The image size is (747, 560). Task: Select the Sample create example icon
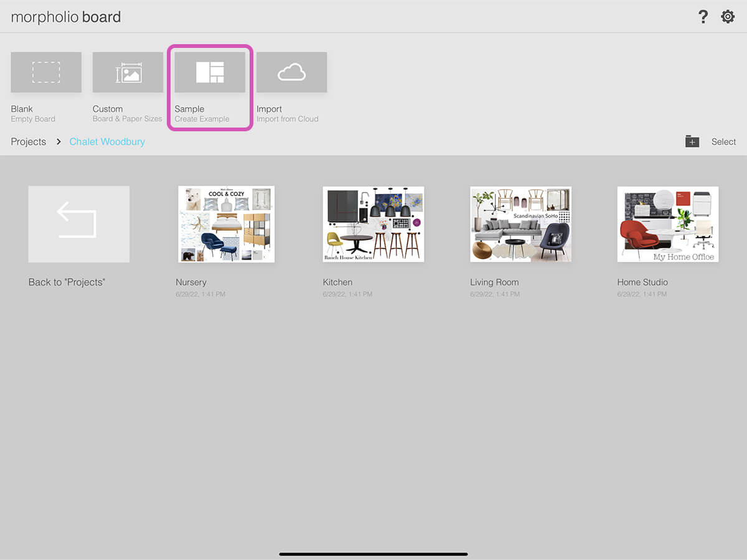pyautogui.click(x=210, y=73)
